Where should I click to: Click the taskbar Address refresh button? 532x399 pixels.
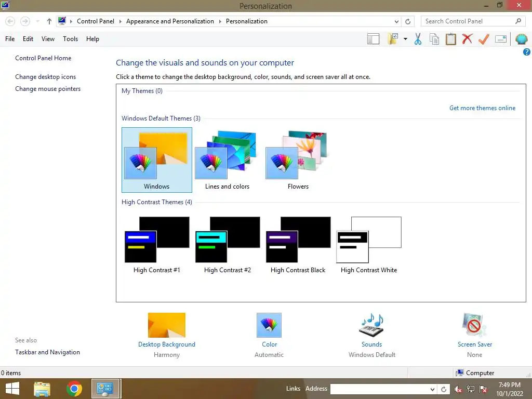pos(444,389)
